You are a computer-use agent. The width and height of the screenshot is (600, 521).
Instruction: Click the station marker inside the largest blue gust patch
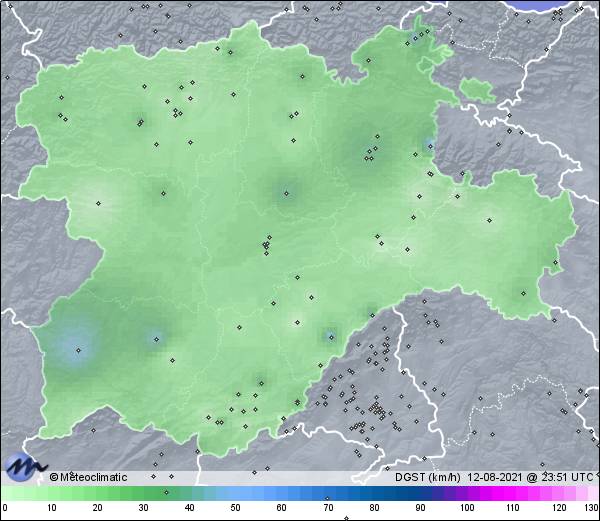tap(78, 350)
